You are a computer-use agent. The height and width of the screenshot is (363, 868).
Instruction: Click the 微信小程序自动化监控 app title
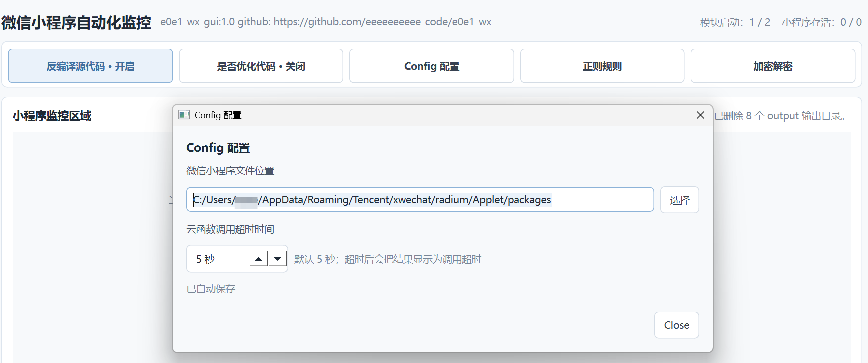pyautogui.click(x=76, y=23)
